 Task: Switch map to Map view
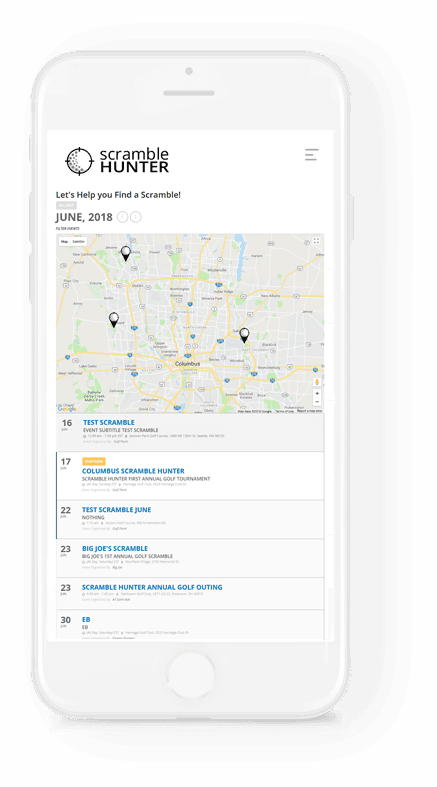pyautogui.click(x=64, y=241)
